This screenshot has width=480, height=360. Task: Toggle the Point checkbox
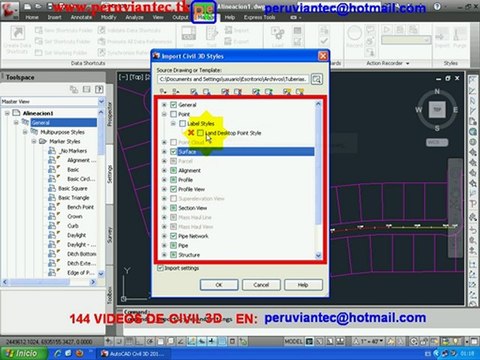(173, 114)
